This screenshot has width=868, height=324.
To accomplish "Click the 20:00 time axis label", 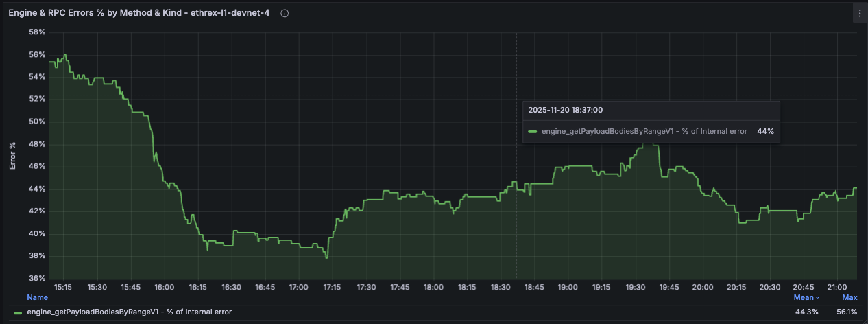I will pyautogui.click(x=702, y=287).
